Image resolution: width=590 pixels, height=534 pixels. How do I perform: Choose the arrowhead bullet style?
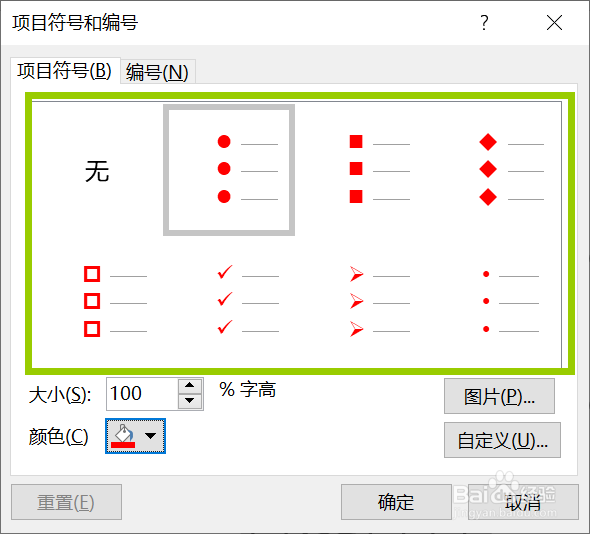tap(361, 302)
